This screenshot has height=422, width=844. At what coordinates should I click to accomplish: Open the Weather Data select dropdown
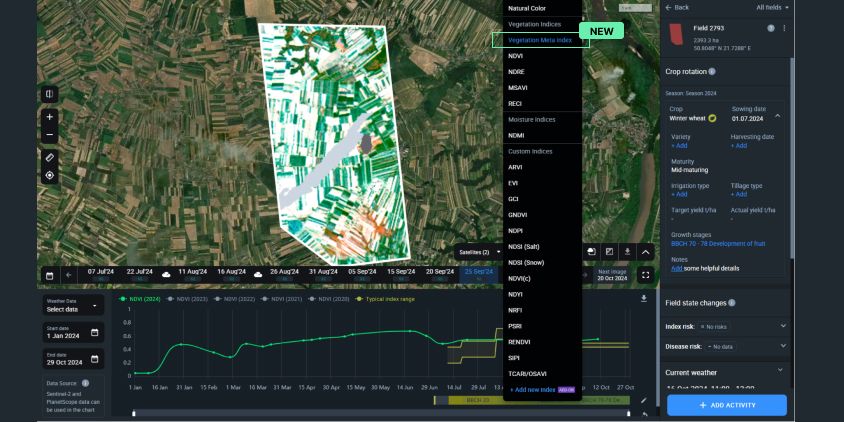coord(73,306)
